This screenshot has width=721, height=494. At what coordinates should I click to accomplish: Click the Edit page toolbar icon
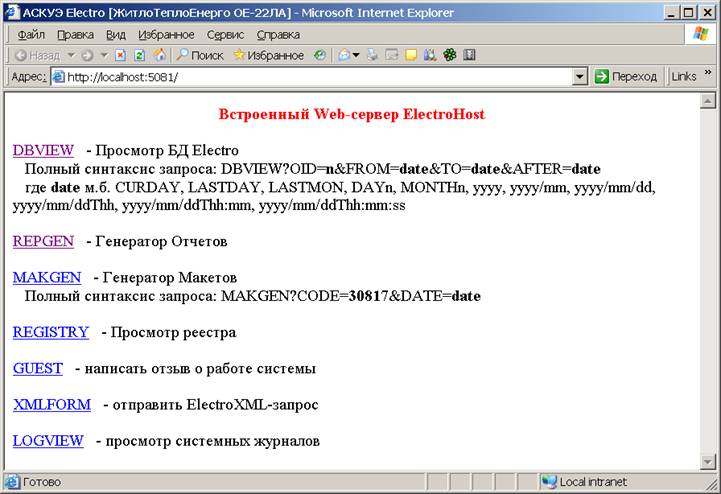392,56
